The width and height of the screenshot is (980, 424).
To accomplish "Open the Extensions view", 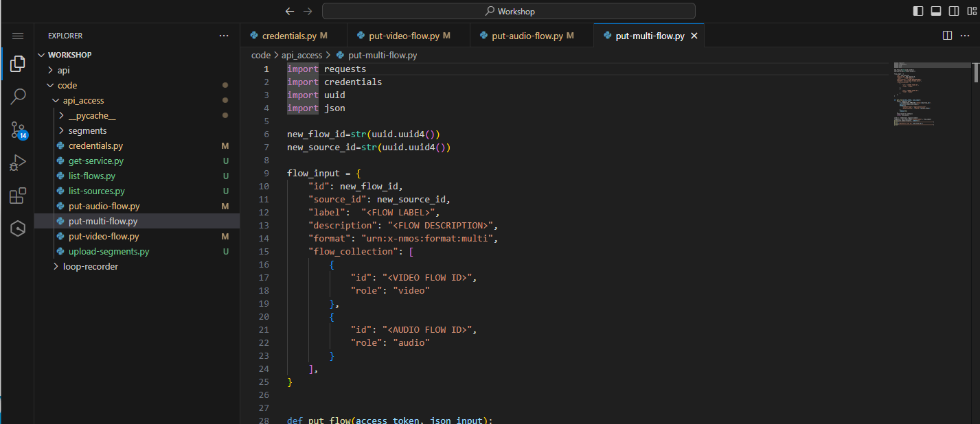I will 18,196.
